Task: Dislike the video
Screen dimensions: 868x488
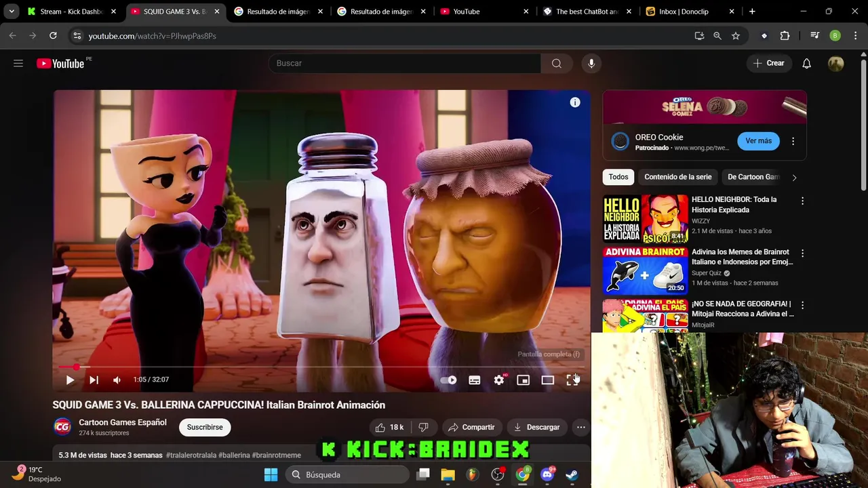Action: click(x=423, y=427)
